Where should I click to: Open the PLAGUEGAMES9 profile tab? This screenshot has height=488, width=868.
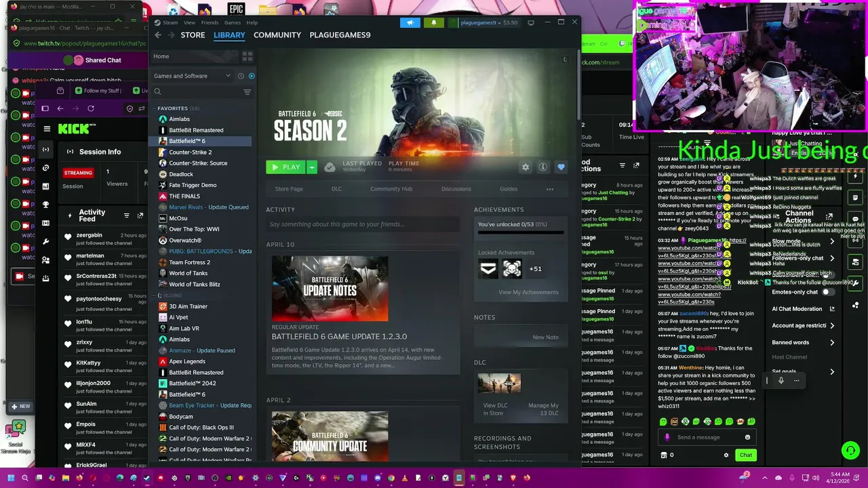tap(340, 35)
